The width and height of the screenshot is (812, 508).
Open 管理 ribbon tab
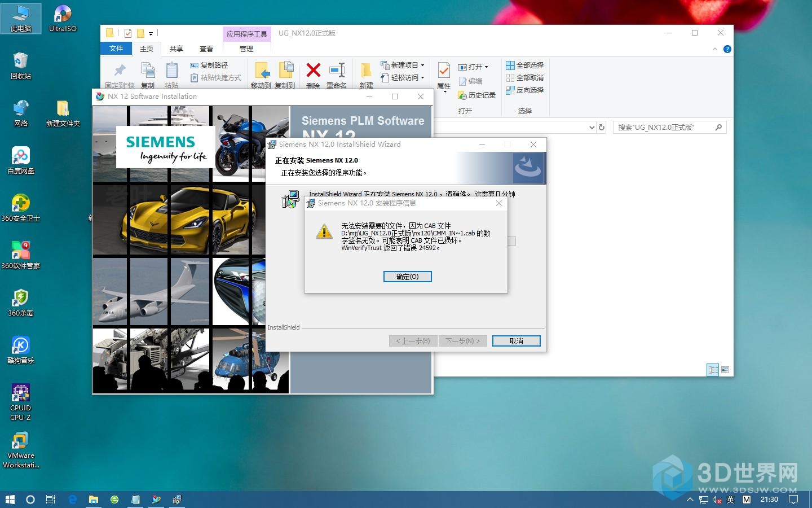tap(246, 49)
